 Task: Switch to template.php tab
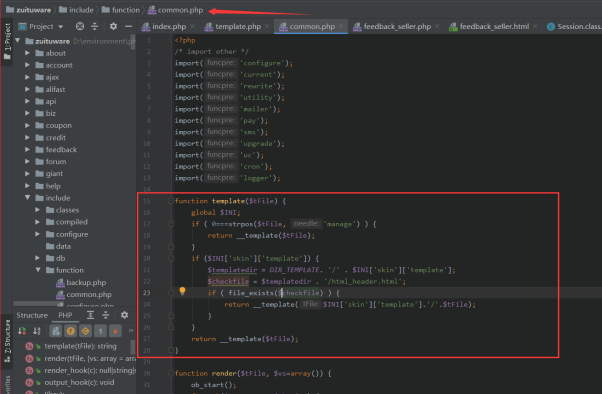233,26
